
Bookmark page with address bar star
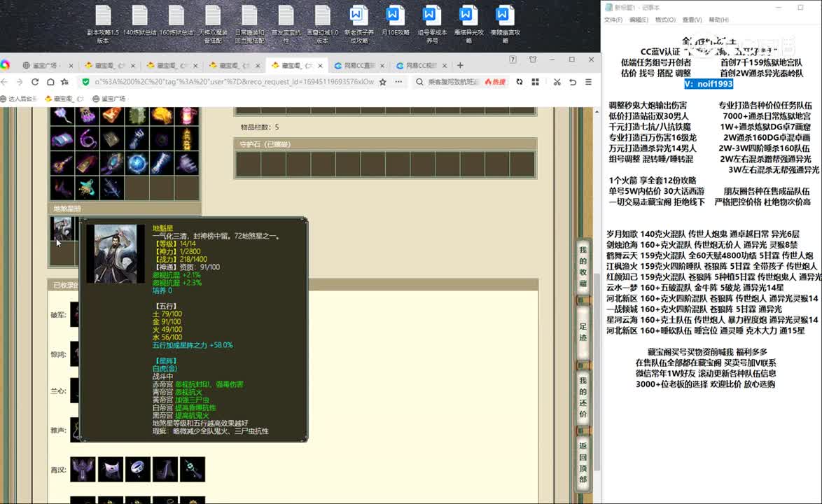(x=383, y=82)
